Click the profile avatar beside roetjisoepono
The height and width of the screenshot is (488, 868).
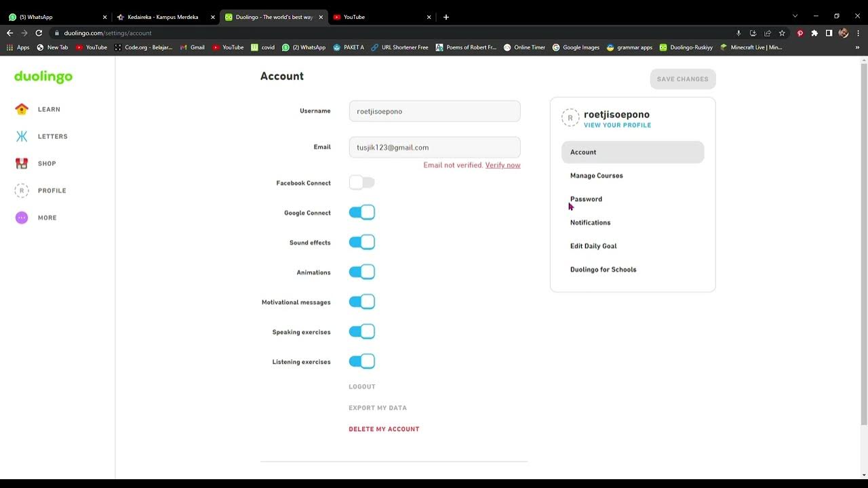click(x=570, y=118)
